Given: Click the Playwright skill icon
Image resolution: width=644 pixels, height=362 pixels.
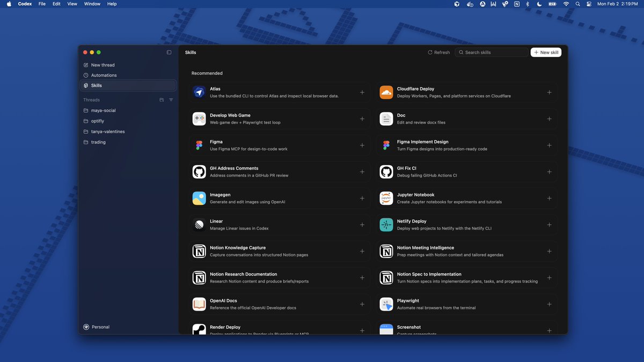Looking at the screenshot, I should coord(386,304).
